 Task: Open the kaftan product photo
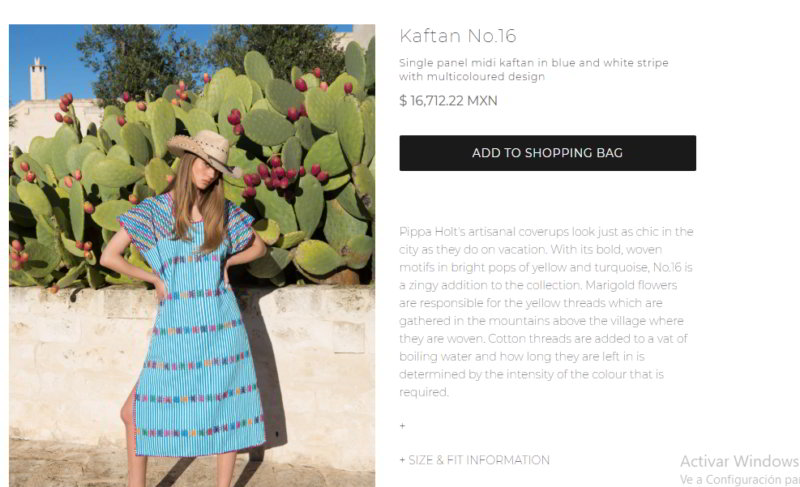point(192,255)
